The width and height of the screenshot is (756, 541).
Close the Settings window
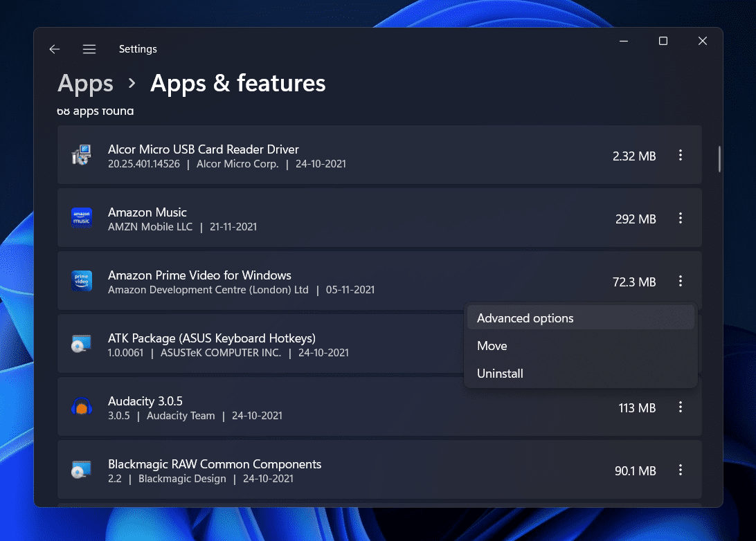coord(703,42)
